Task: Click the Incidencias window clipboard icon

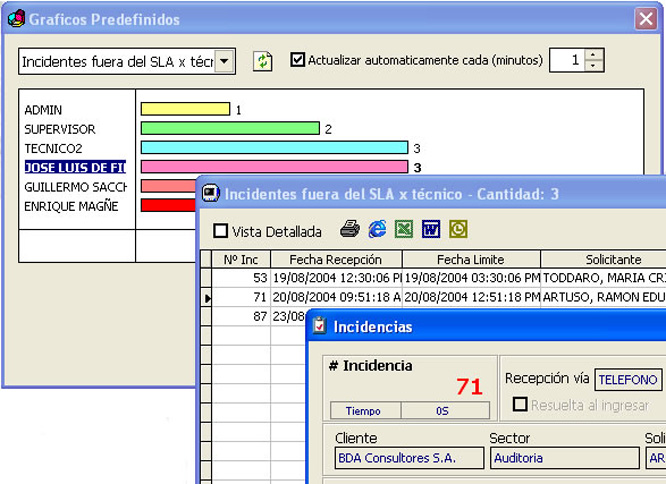Action: (319, 326)
